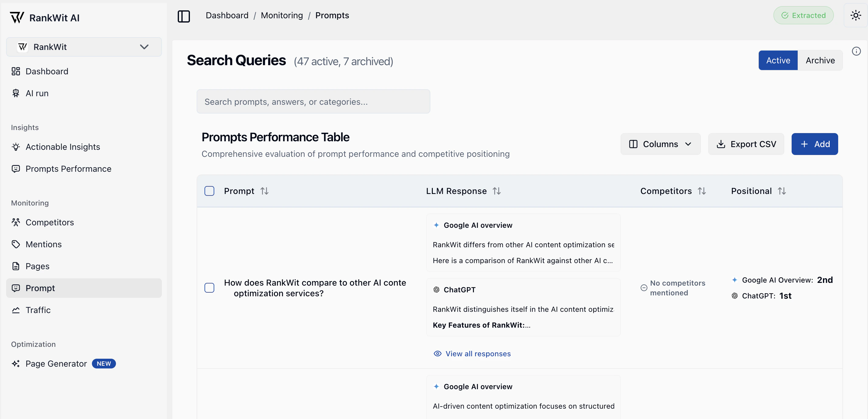The image size is (868, 419).
Task: Click the Prompts breadcrumb item
Action: click(x=332, y=15)
